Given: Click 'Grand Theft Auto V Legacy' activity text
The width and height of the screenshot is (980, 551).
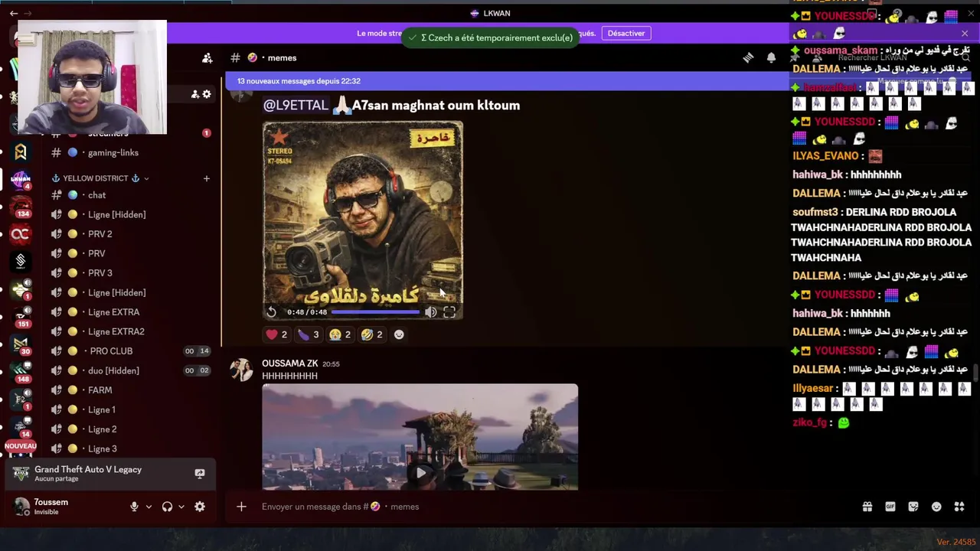Looking at the screenshot, I should coord(88,470).
